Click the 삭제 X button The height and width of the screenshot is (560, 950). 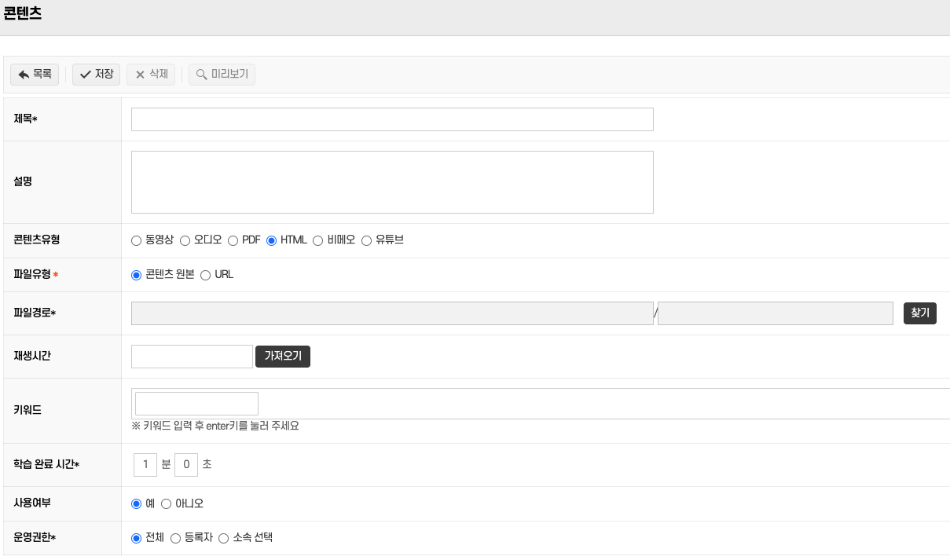(x=151, y=75)
